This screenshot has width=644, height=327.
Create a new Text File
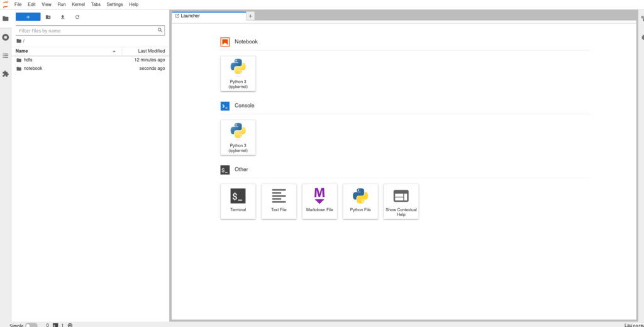(x=279, y=201)
